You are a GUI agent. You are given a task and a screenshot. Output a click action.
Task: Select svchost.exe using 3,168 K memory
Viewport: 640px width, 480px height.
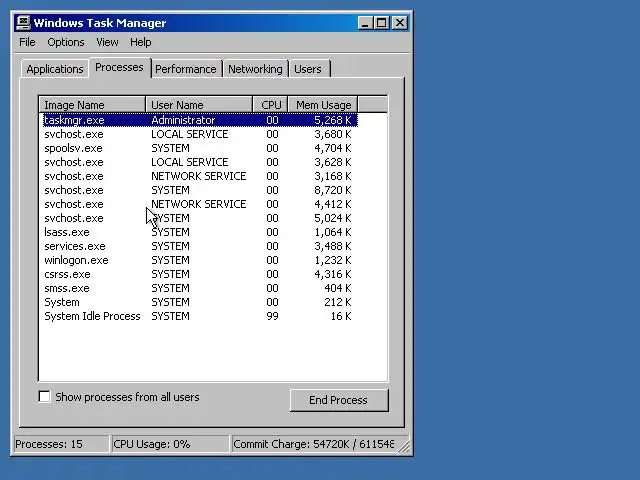coord(200,176)
